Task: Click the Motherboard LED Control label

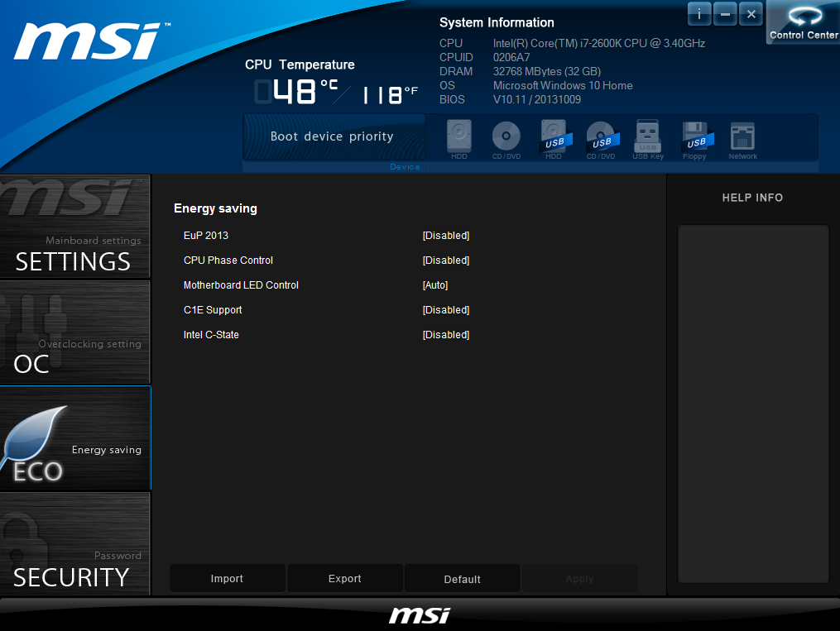Action: [x=241, y=285]
